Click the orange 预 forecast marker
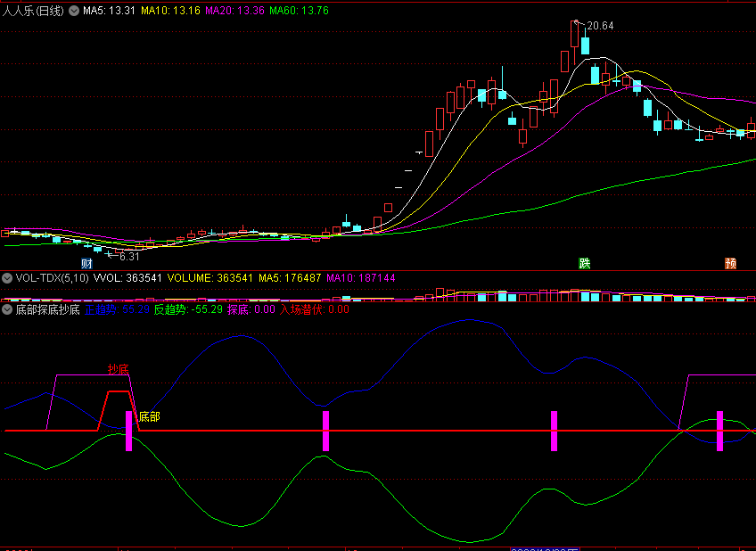This screenshot has height=551, width=756. coord(730,263)
